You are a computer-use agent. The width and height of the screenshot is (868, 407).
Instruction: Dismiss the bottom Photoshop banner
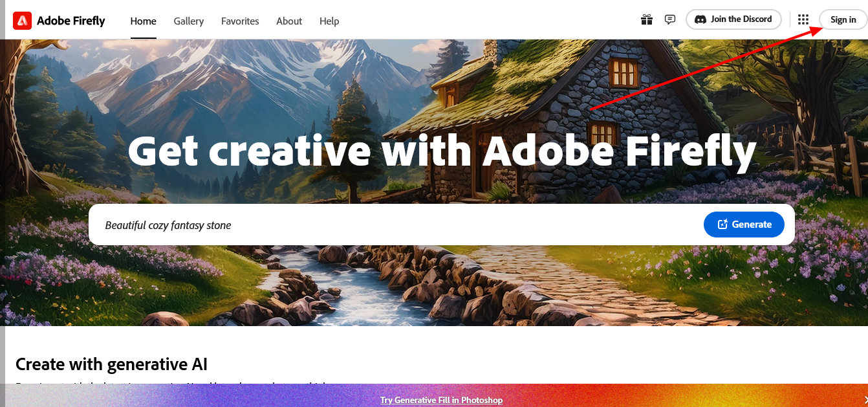click(865, 399)
